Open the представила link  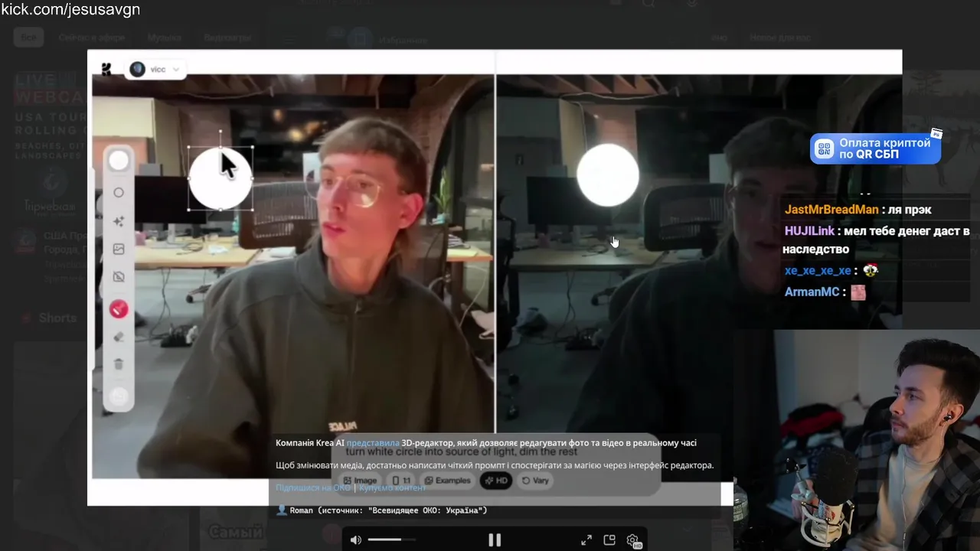pos(373,443)
